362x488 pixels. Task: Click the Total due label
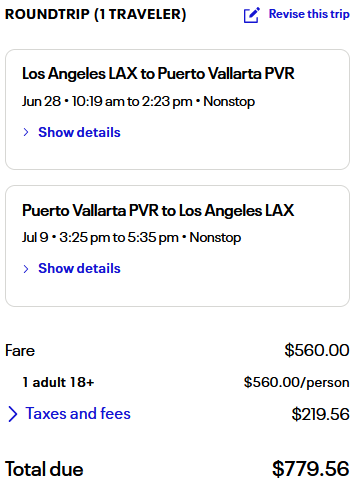click(44, 469)
